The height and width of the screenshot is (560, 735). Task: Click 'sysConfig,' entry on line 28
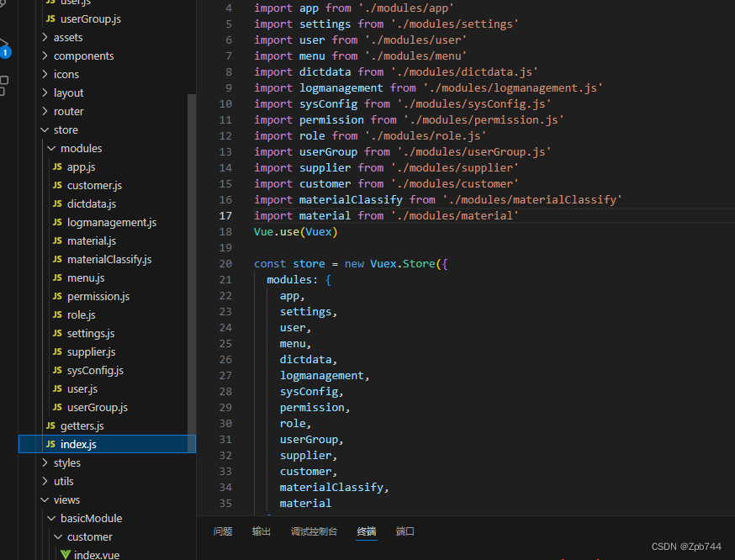click(x=312, y=392)
